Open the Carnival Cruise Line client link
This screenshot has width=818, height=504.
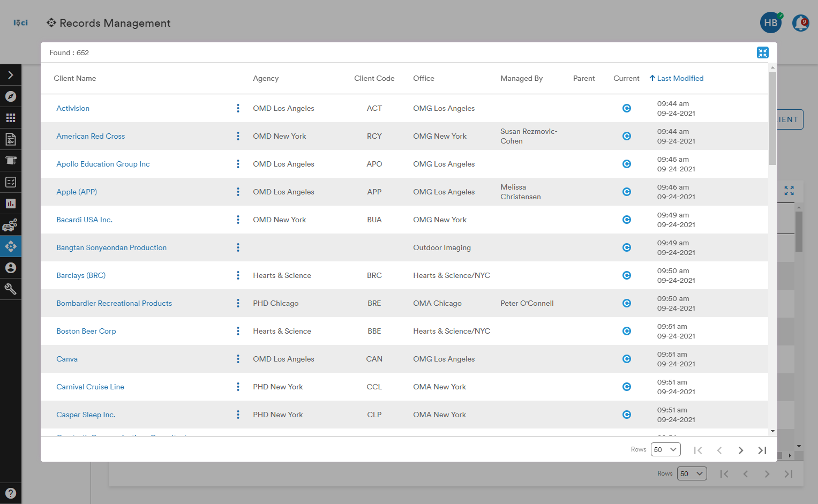[90, 387]
